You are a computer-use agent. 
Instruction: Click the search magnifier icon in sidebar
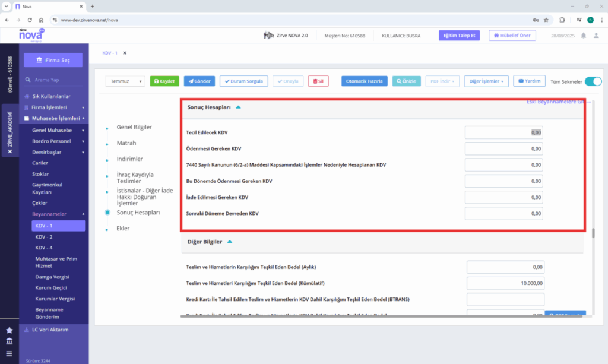(28, 80)
